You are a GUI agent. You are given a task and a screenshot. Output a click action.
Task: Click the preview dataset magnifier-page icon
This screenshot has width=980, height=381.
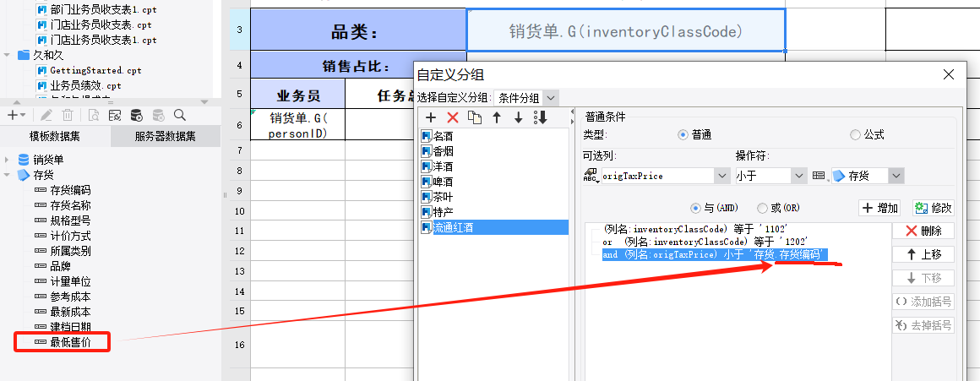94,115
